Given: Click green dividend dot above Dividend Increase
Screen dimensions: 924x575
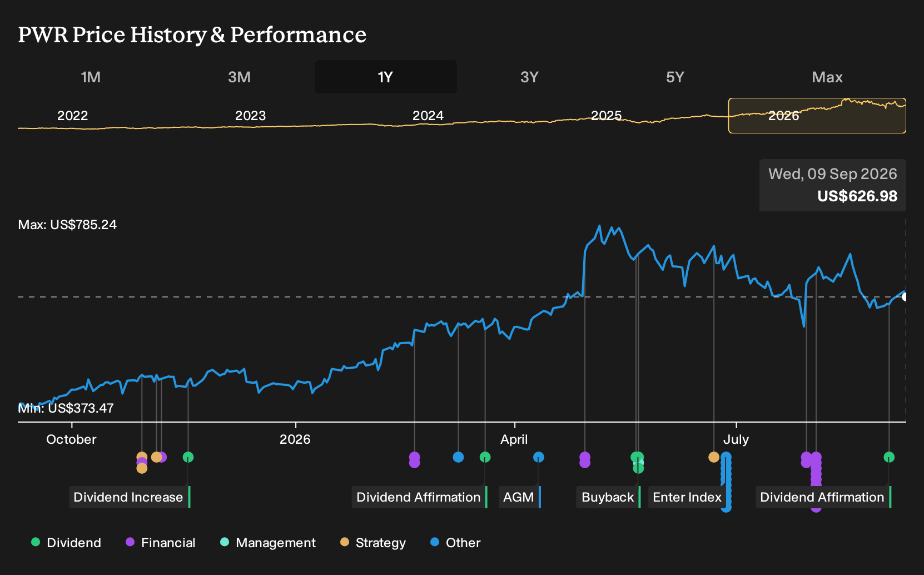Looking at the screenshot, I should 188,457.
